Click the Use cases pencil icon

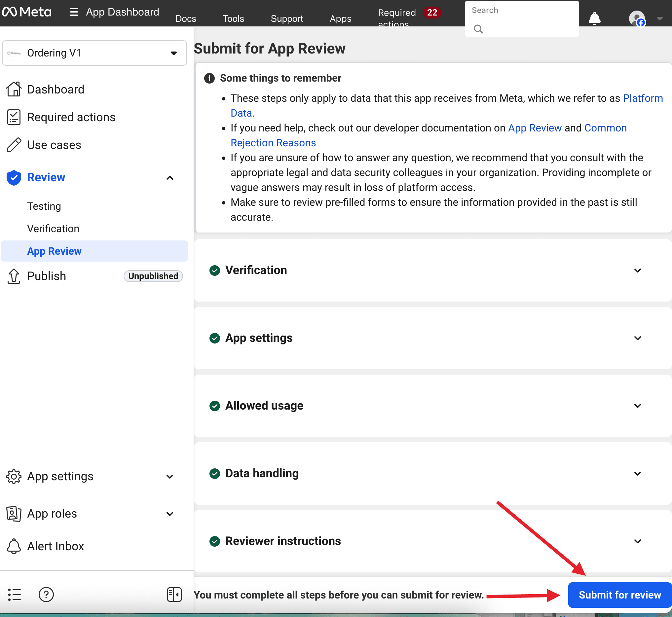[14, 145]
